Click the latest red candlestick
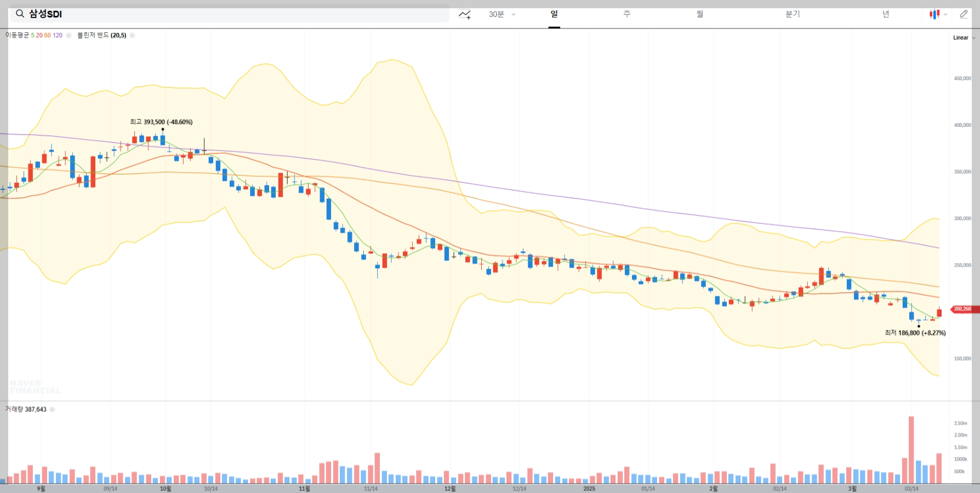This screenshot has height=493, width=980. click(939, 313)
